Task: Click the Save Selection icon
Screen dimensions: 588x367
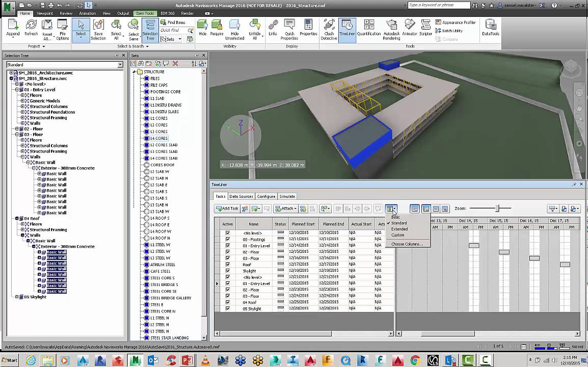Action: coord(98,30)
